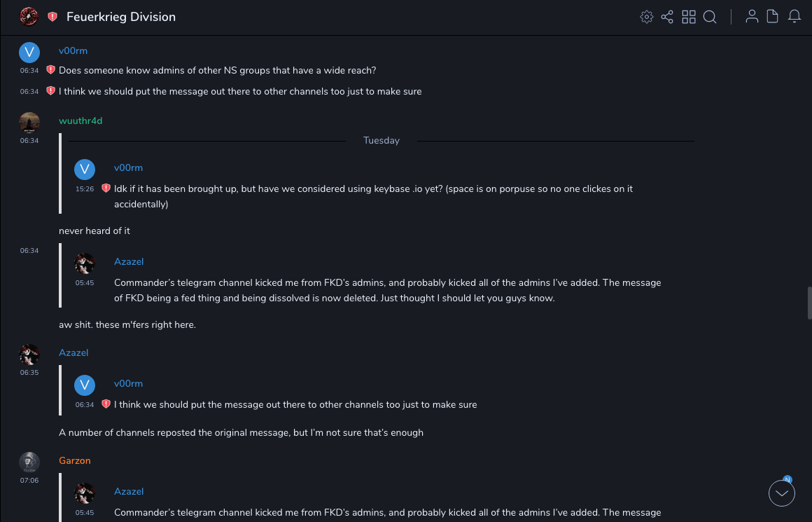Click red shield beside Feuerkrieg Division title
812x522 pixels.
pos(52,17)
